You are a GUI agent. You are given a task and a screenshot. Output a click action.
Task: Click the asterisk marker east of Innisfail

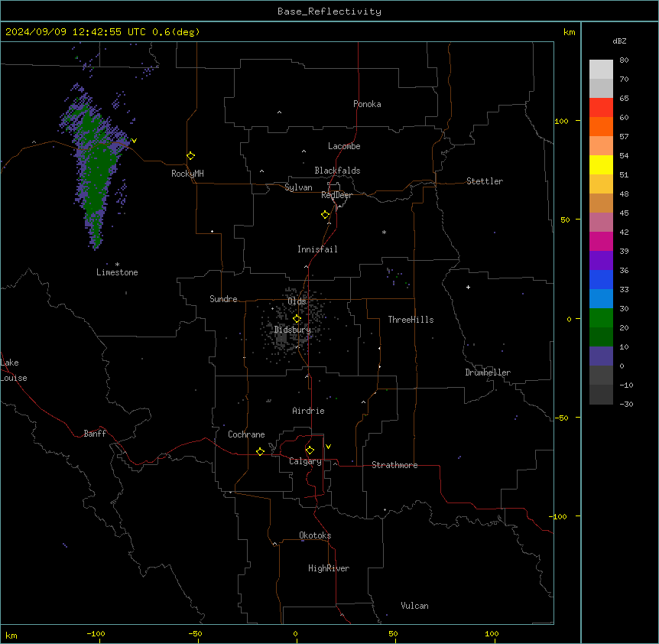click(384, 232)
